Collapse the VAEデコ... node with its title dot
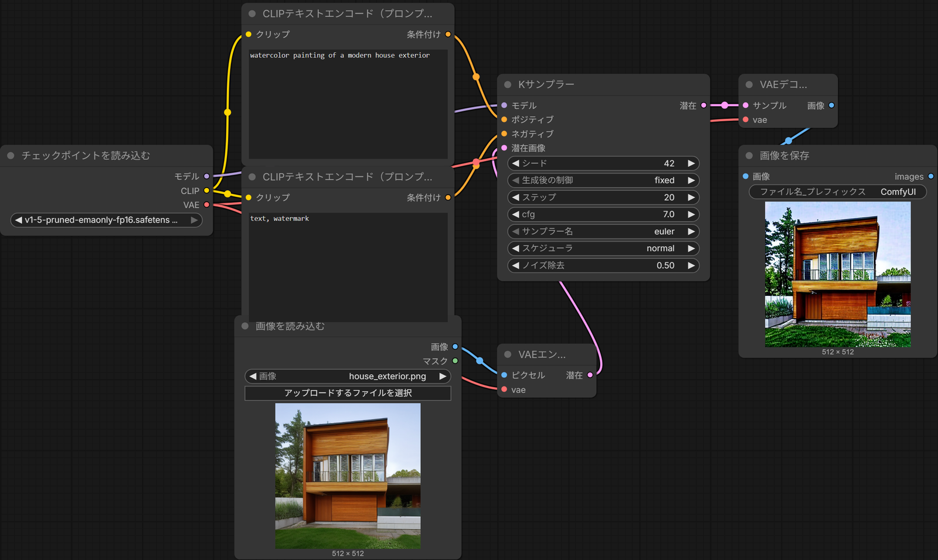 pyautogui.click(x=749, y=85)
